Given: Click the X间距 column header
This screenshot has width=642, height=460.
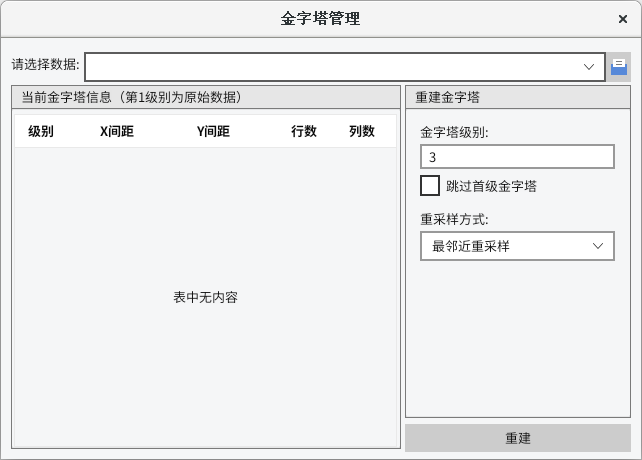Looking at the screenshot, I should tap(117, 131).
